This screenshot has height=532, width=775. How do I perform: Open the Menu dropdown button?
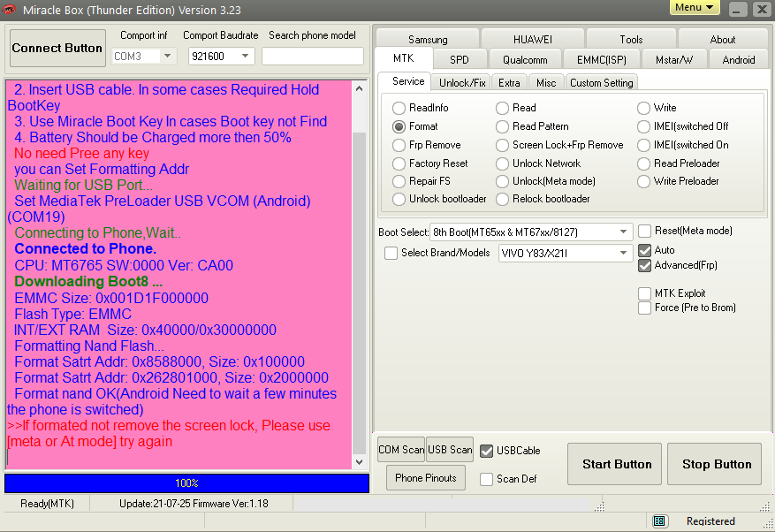tap(695, 7)
